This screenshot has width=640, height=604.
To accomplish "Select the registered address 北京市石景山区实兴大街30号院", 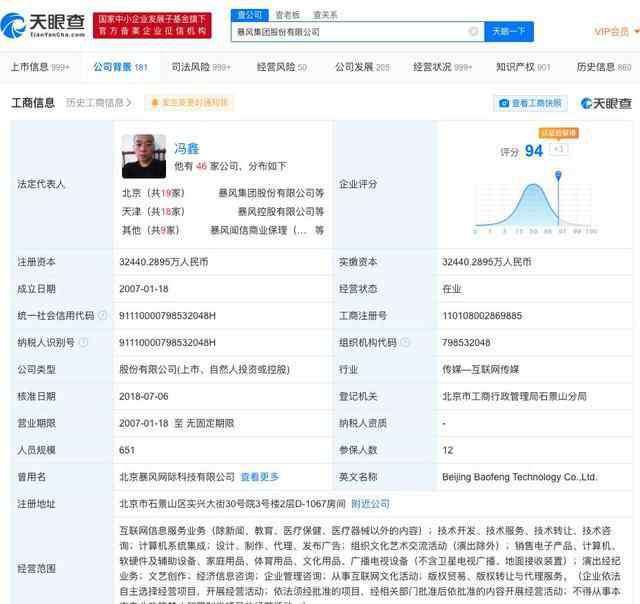I will coord(232,504).
